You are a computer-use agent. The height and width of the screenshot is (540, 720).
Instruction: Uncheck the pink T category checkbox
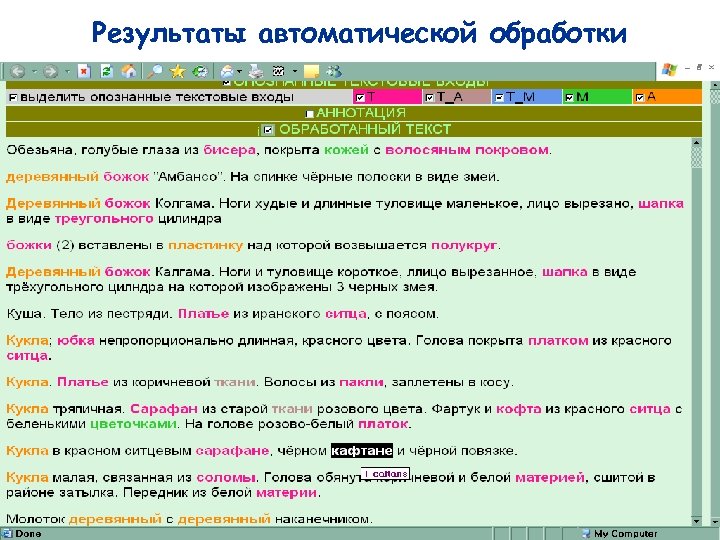(x=360, y=97)
